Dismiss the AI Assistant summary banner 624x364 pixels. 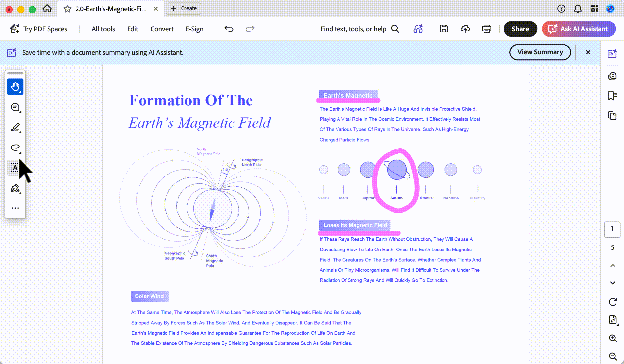(588, 52)
